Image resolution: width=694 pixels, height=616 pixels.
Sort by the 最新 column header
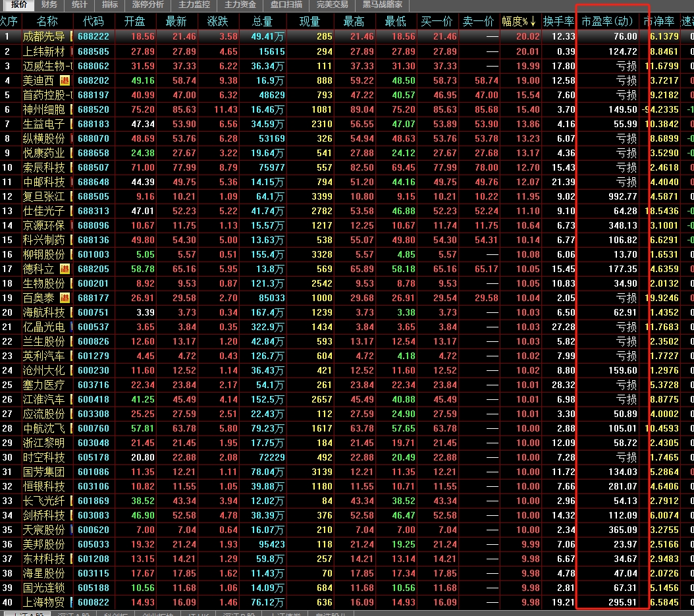pyautogui.click(x=176, y=21)
